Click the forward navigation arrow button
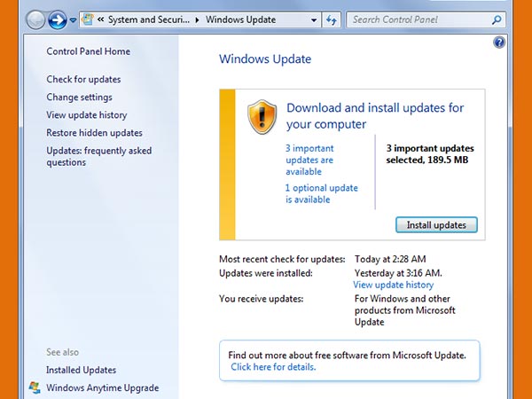The image size is (532, 399). [x=58, y=20]
